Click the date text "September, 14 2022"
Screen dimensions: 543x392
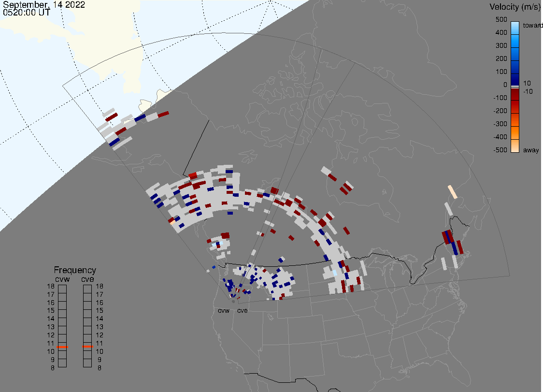pyautogui.click(x=44, y=4)
